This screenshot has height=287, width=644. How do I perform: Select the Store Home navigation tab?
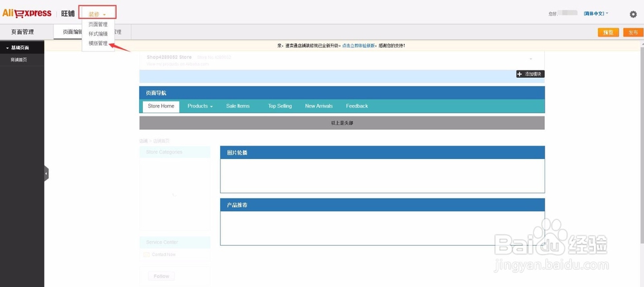pos(161,106)
